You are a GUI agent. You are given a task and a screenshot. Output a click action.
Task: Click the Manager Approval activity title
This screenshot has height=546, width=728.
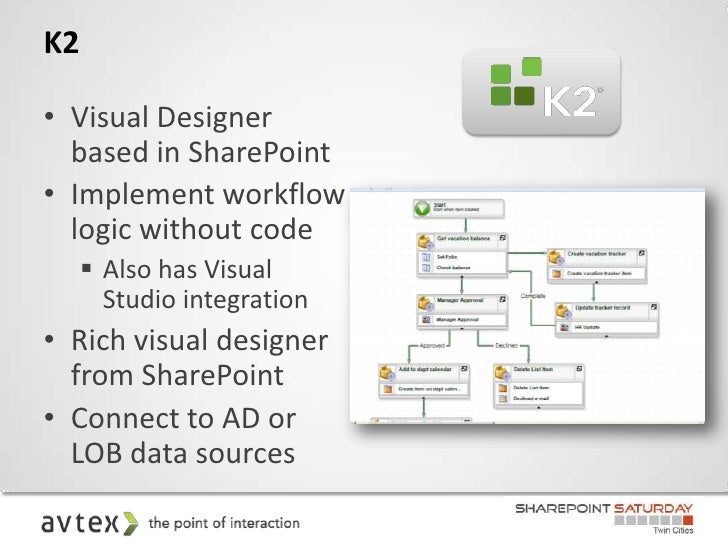[x=460, y=300]
